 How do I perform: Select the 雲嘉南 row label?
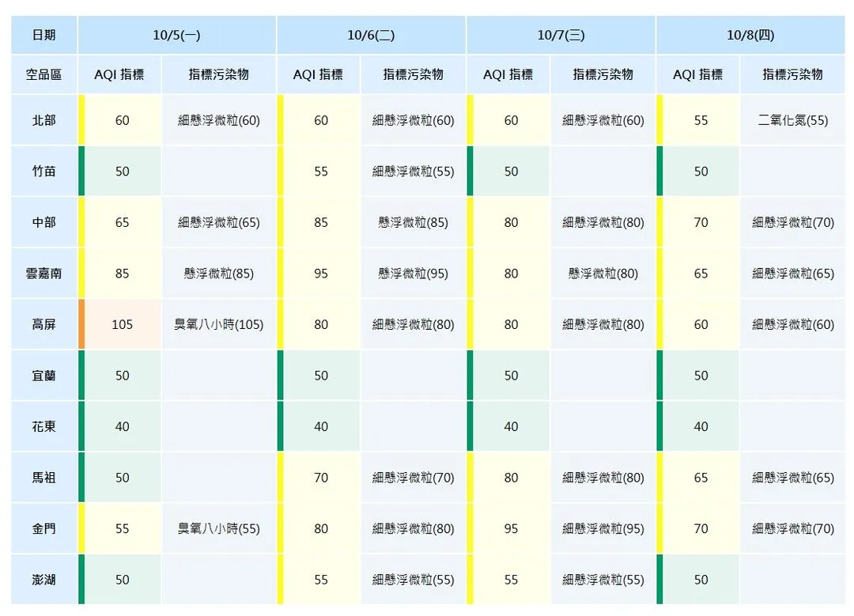pos(44,274)
